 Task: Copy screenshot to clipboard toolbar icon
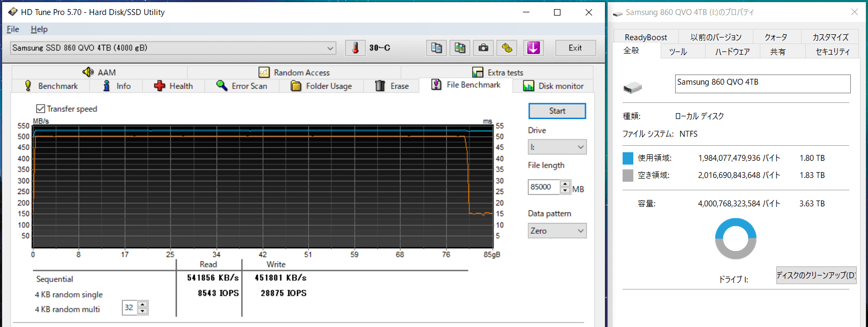pos(460,48)
